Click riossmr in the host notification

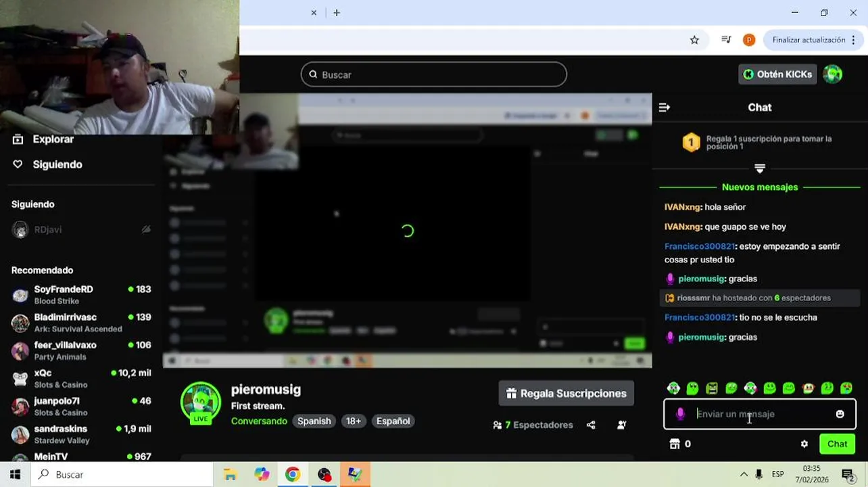point(694,298)
